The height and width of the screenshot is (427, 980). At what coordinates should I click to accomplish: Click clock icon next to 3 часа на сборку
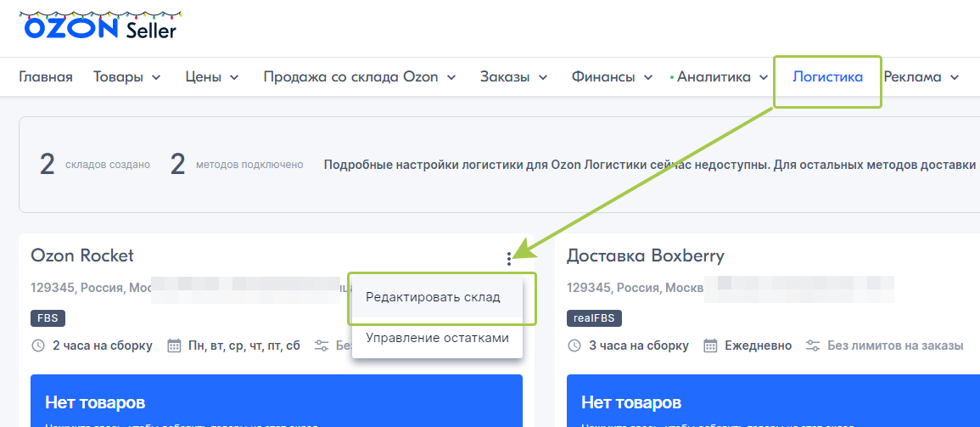[574, 346]
